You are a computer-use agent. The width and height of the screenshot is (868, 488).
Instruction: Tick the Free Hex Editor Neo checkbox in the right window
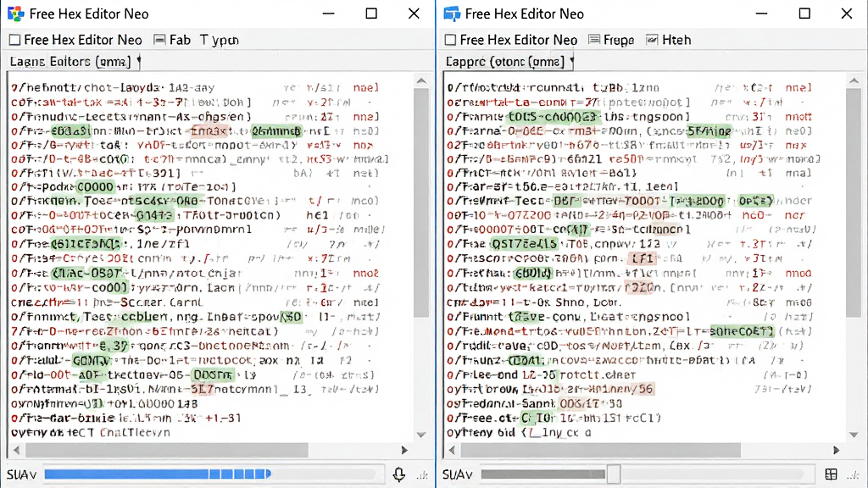pos(451,40)
